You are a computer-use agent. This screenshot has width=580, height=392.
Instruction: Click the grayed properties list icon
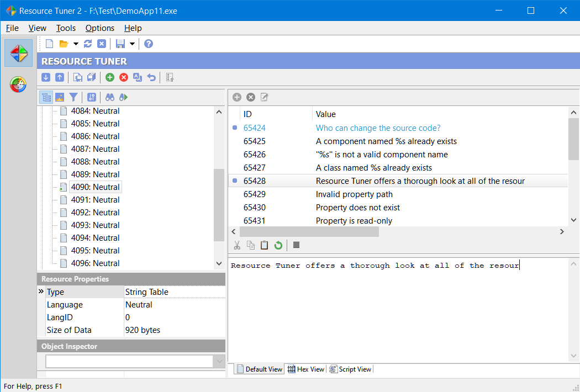(x=170, y=77)
